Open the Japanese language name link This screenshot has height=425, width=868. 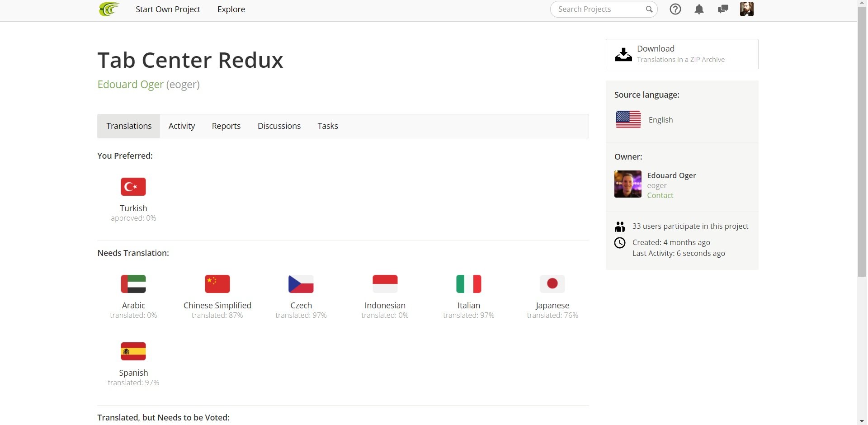552,305
